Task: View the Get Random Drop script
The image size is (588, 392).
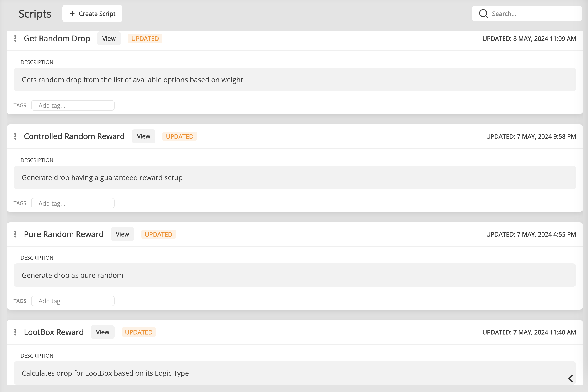Action: coord(108,39)
